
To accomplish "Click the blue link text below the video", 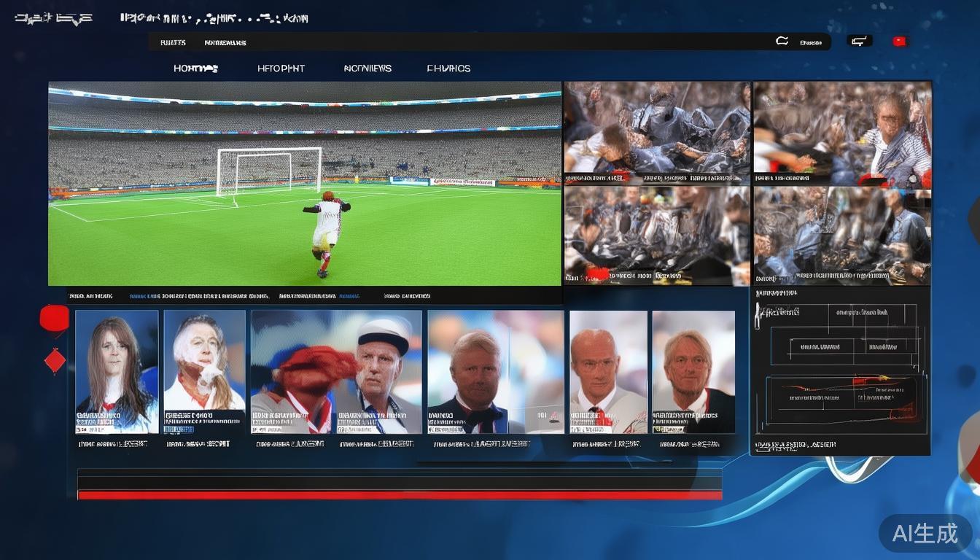I will pyautogui.click(x=144, y=296).
